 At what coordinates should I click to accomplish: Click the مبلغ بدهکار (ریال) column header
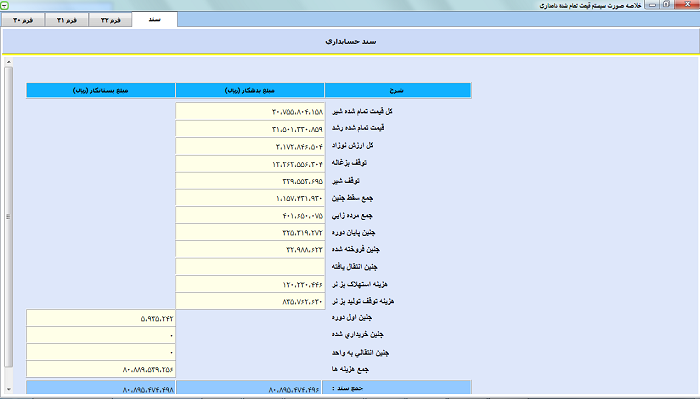tap(250, 90)
